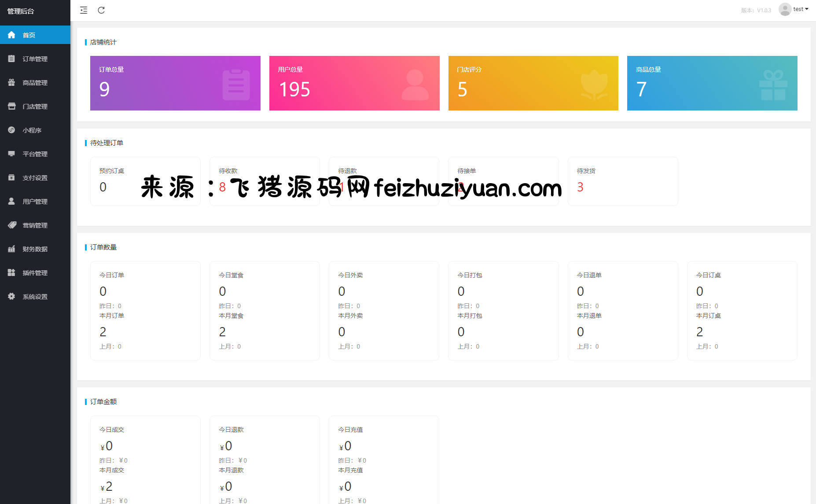Collapse the sidebar with the menu fold icon
Screen dimensions: 816x504
tap(84, 10)
